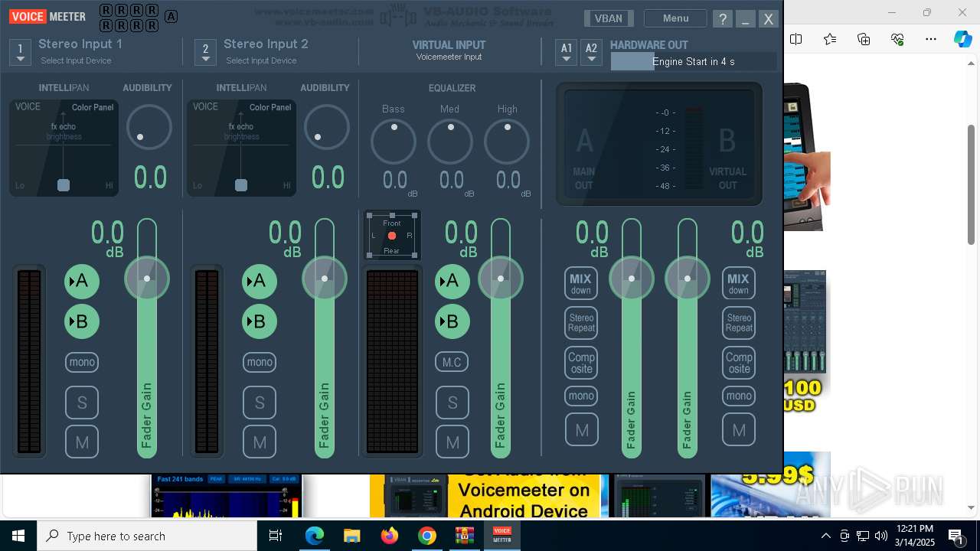Toggle A bus routing on Virtual Input
This screenshot has height=551, width=980.
[x=452, y=282]
